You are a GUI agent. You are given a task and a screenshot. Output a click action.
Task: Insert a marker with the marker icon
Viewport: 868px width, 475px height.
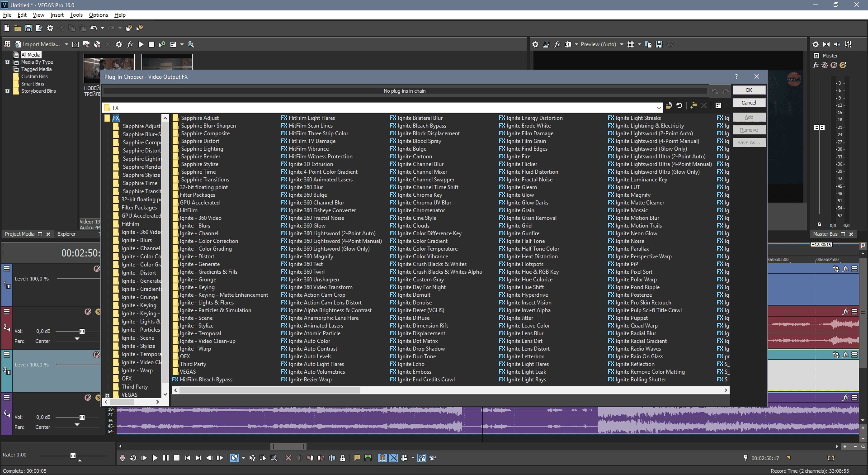[357, 458]
